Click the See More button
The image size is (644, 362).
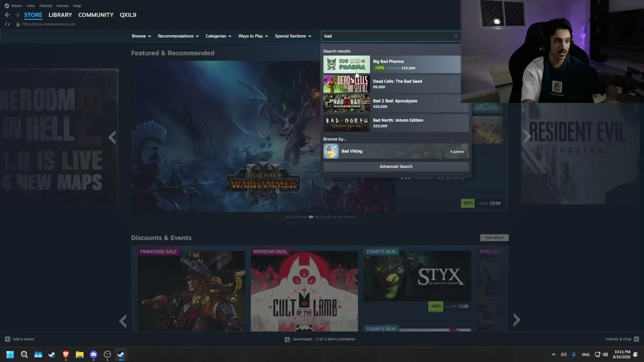(x=495, y=237)
